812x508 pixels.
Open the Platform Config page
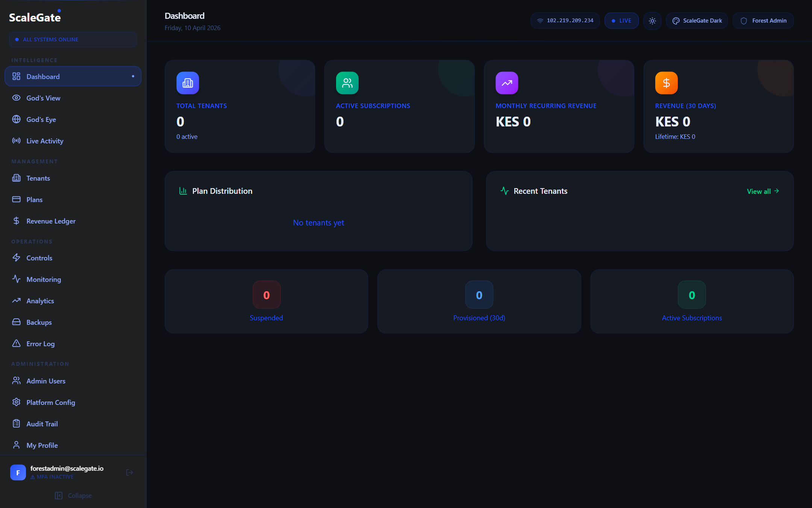[x=51, y=402]
